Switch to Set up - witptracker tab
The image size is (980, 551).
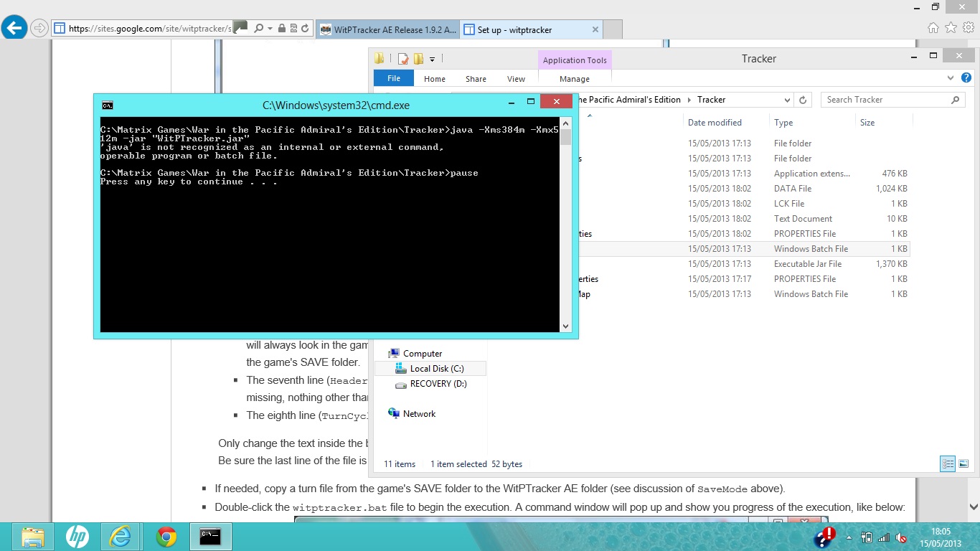click(524, 30)
